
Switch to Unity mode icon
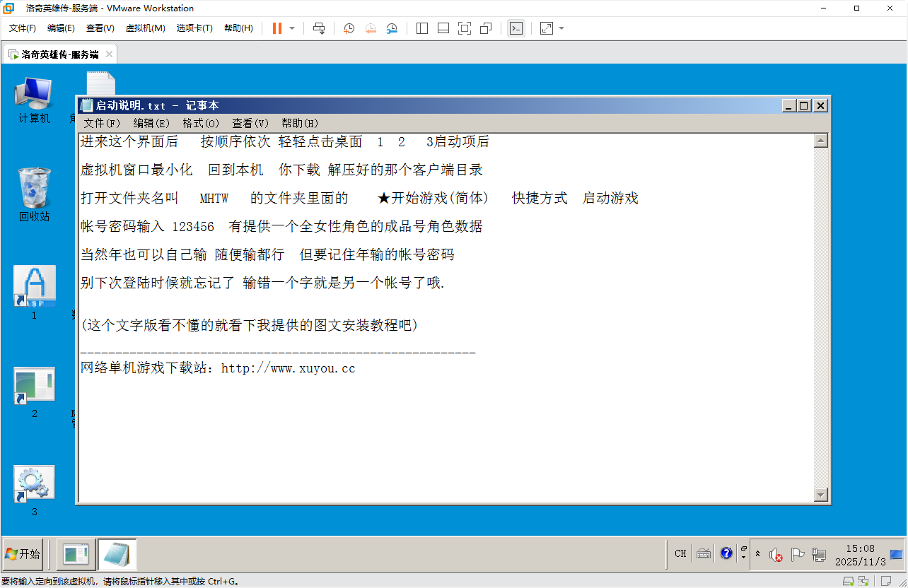(486, 28)
